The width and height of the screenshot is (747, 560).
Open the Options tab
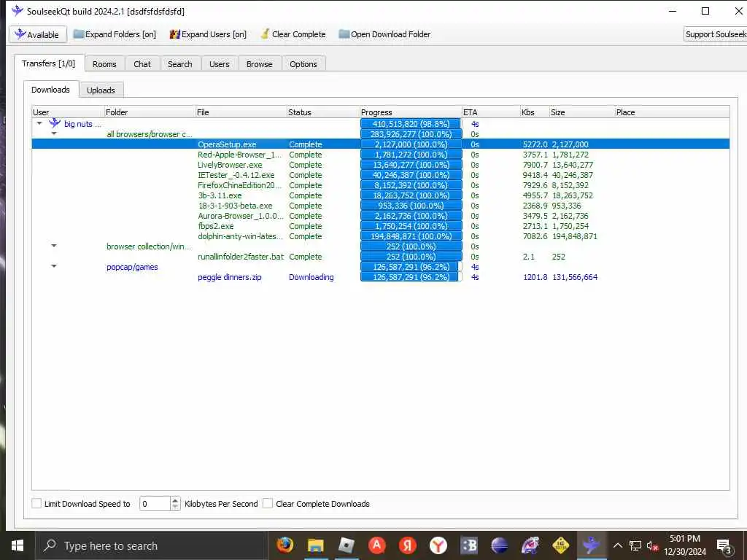[303, 64]
